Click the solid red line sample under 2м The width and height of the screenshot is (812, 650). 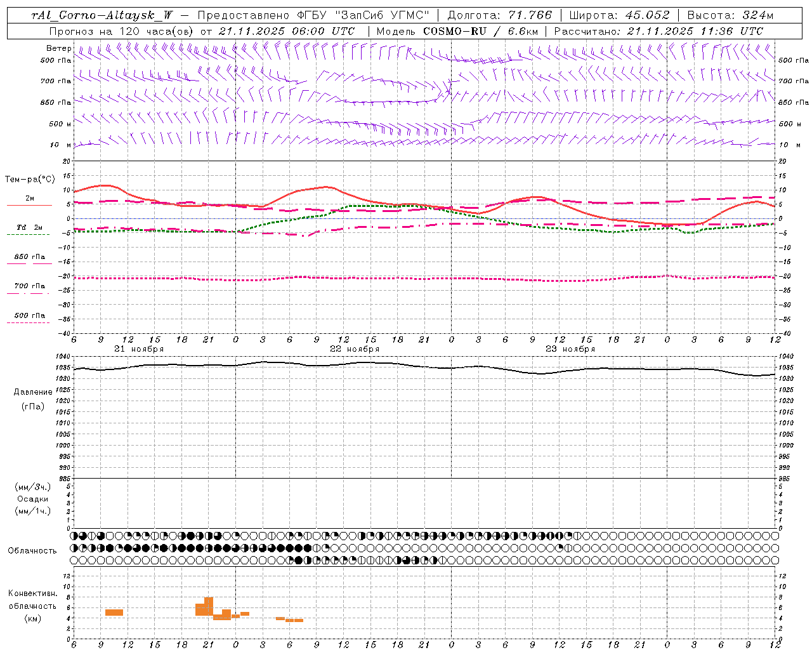29,205
